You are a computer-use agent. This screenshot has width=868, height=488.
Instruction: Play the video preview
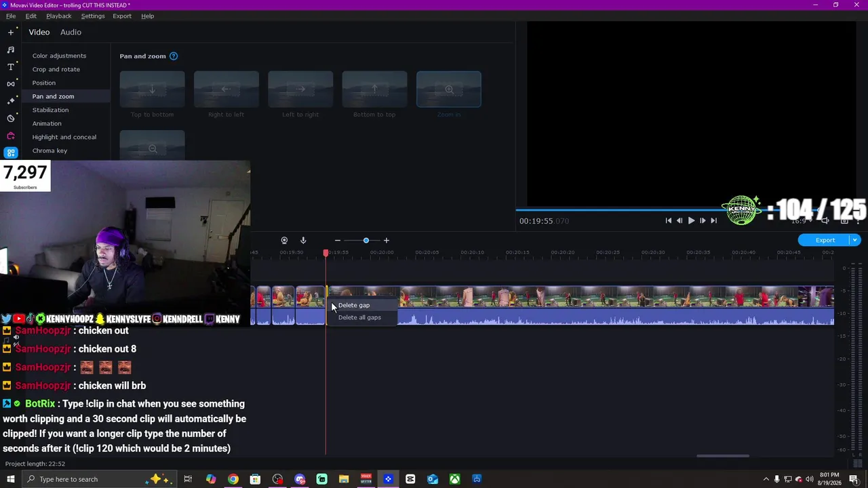pos(691,220)
